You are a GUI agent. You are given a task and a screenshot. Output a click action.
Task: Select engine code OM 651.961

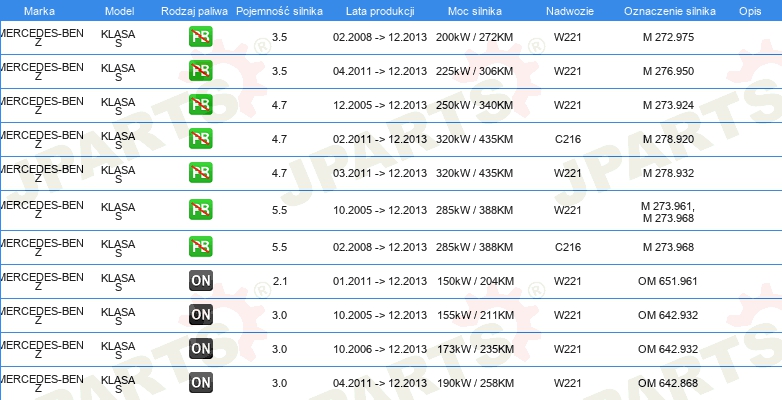pyautogui.click(x=668, y=281)
